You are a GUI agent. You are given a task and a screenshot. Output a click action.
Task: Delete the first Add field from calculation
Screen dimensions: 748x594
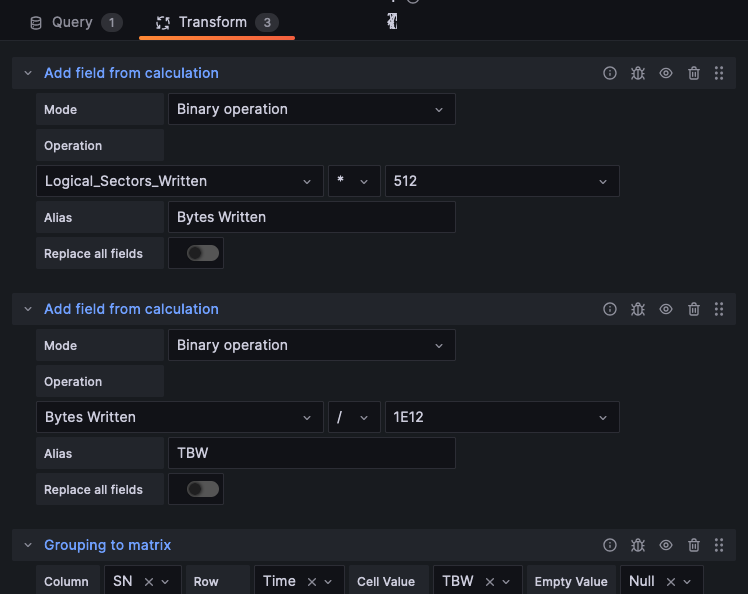click(x=694, y=73)
